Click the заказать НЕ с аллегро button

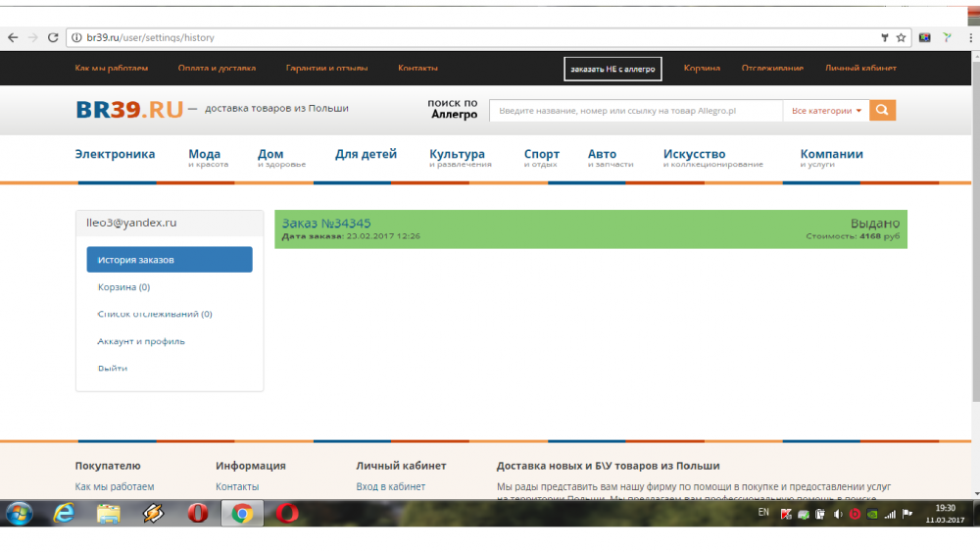pos(612,69)
